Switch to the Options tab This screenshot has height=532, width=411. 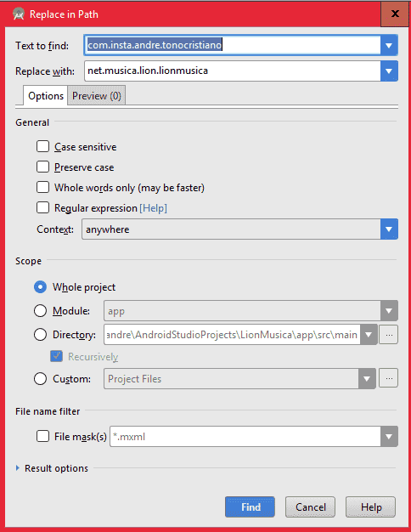46,96
